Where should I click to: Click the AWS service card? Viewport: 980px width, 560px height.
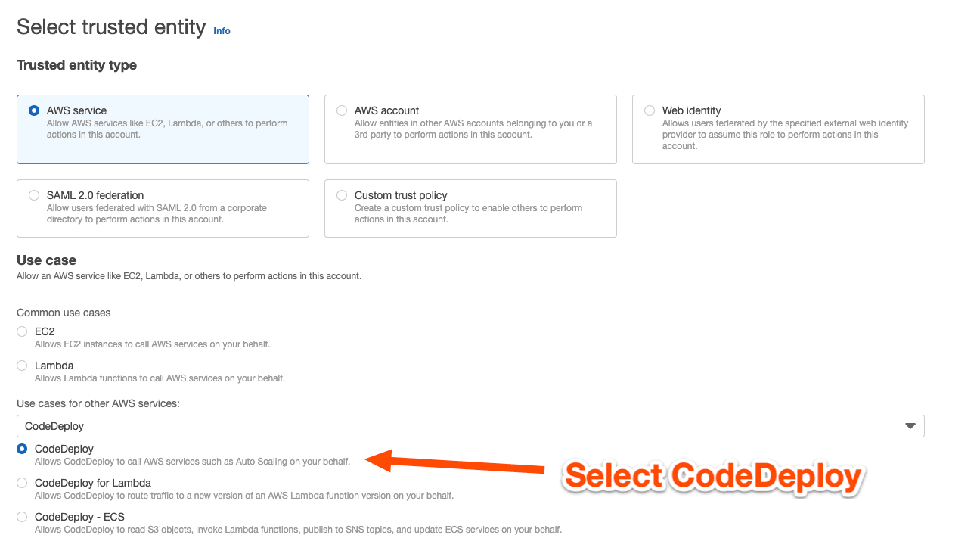163,129
